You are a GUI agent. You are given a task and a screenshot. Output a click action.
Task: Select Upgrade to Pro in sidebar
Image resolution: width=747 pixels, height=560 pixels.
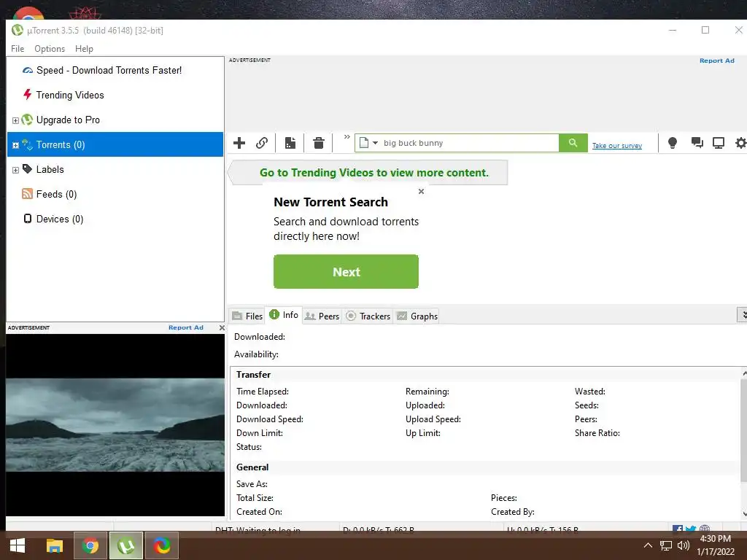pyautogui.click(x=68, y=120)
